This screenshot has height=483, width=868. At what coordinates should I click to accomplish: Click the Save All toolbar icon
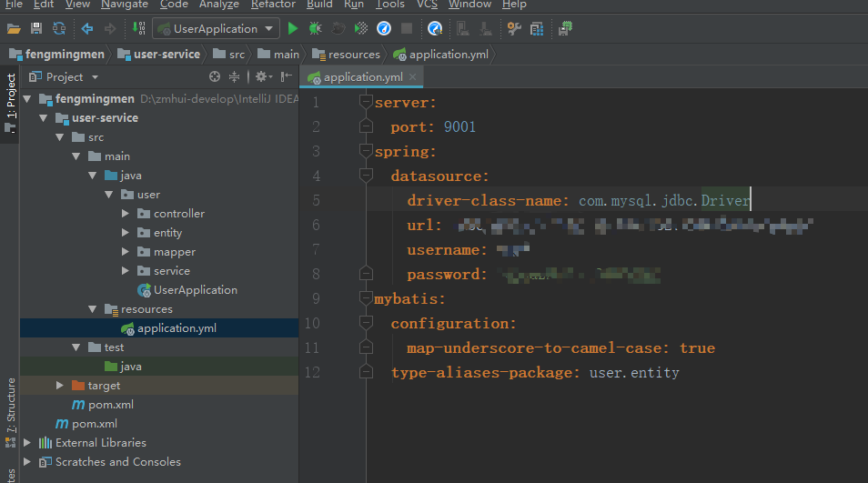(x=36, y=29)
